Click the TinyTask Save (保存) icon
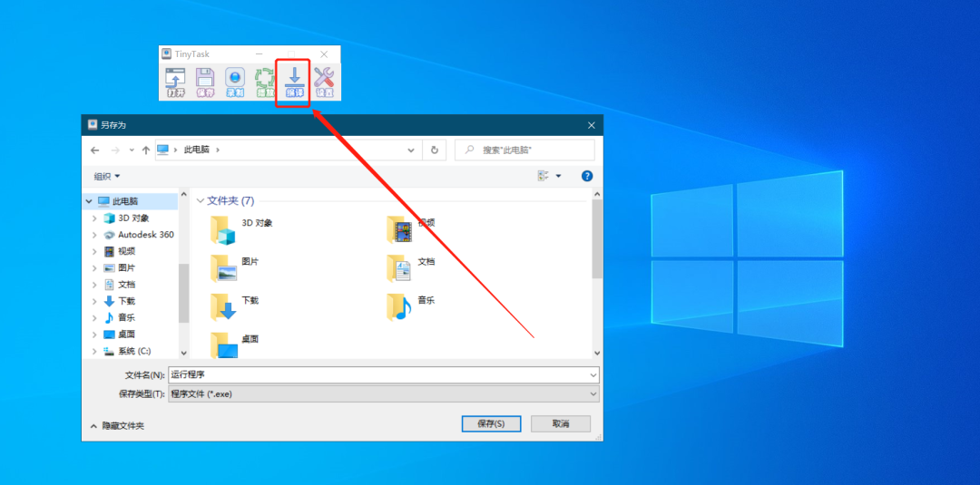 [x=205, y=82]
